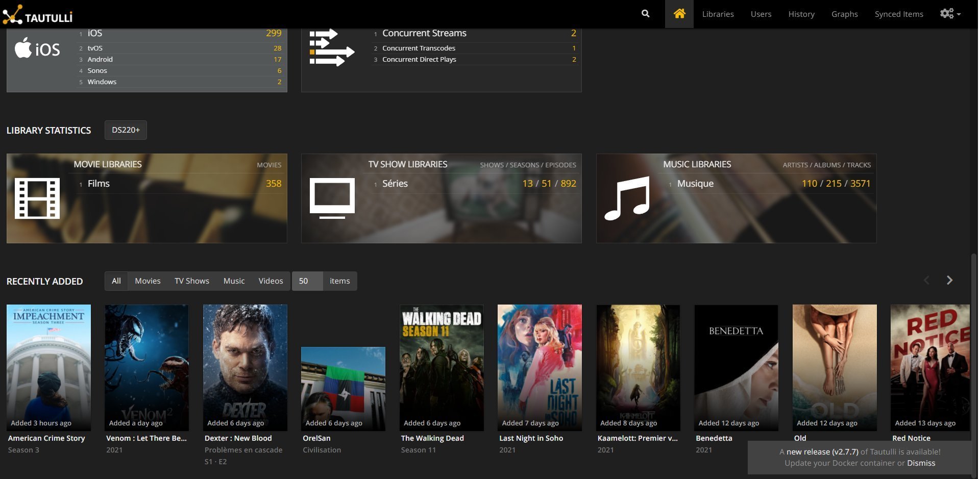This screenshot has height=479, width=980.
Task: Filter recently added by TV Shows
Action: click(x=192, y=281)
